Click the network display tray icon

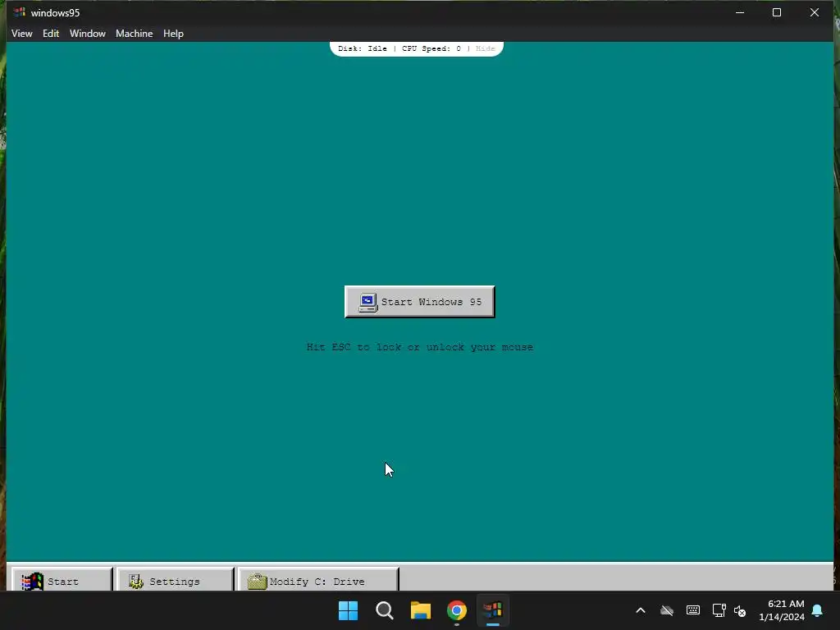pos(719,610)
